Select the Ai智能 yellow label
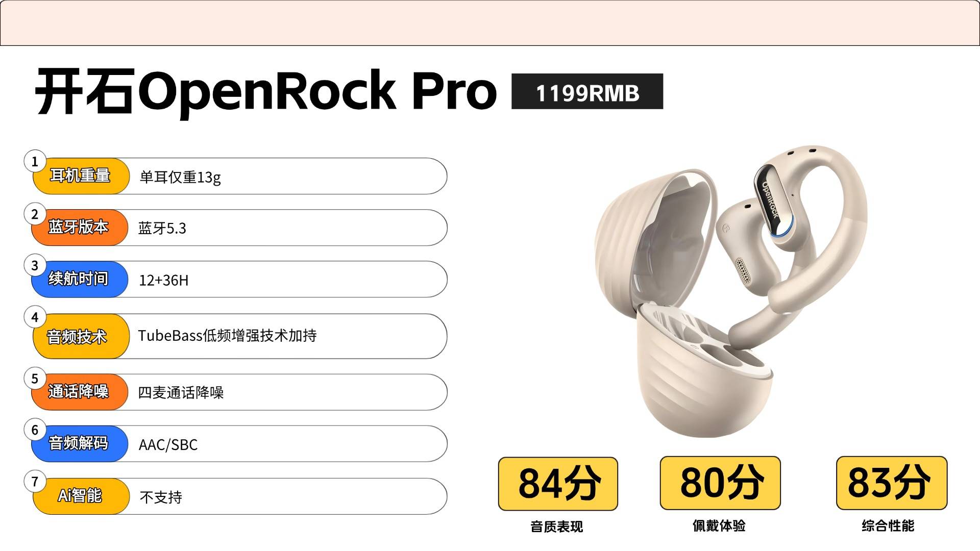Screen dimensions: 980x551 pyautogui.click(x=81, y=496)
